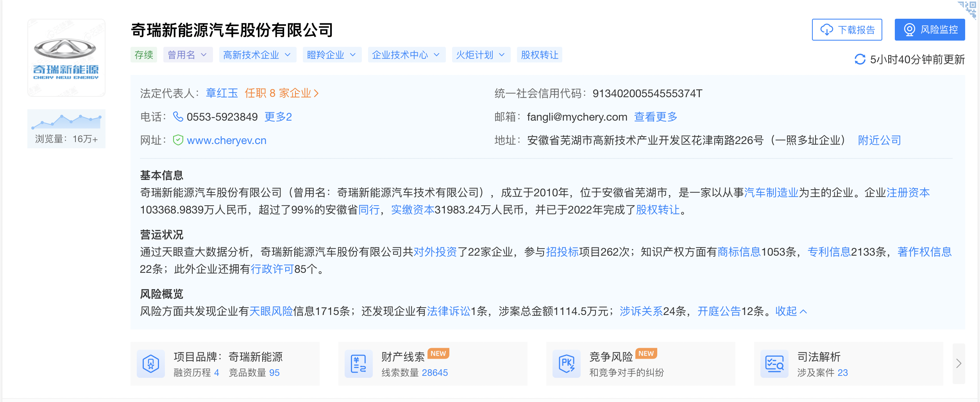The height and width of the screenshot is (402, 980).
Task: Click the cloud download icon
Action: pyautogui.click(x=826, y=30)
